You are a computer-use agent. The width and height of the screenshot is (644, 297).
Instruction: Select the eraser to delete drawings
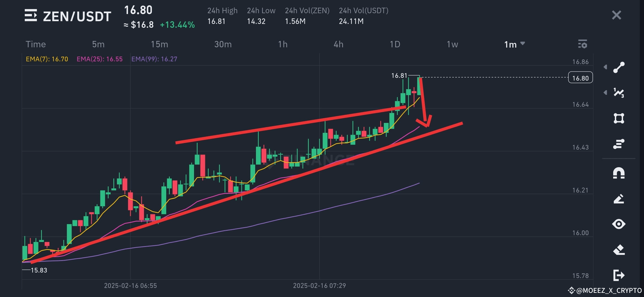619,250
